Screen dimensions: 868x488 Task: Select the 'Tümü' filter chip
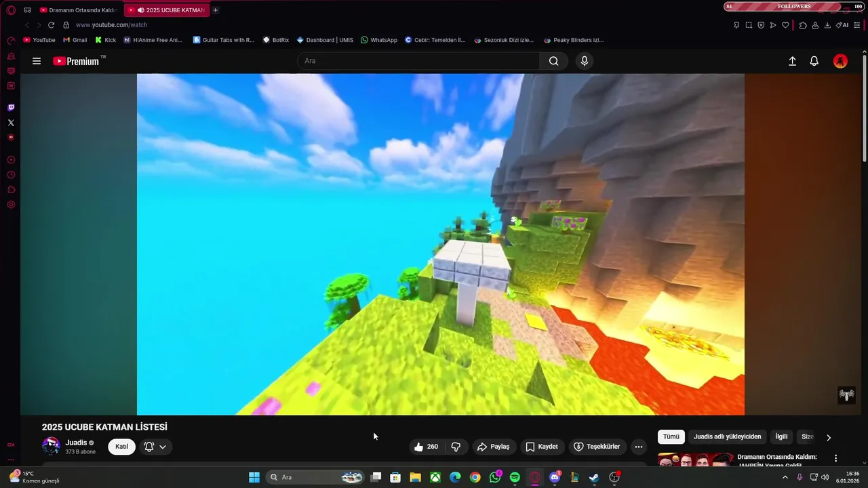671,436
